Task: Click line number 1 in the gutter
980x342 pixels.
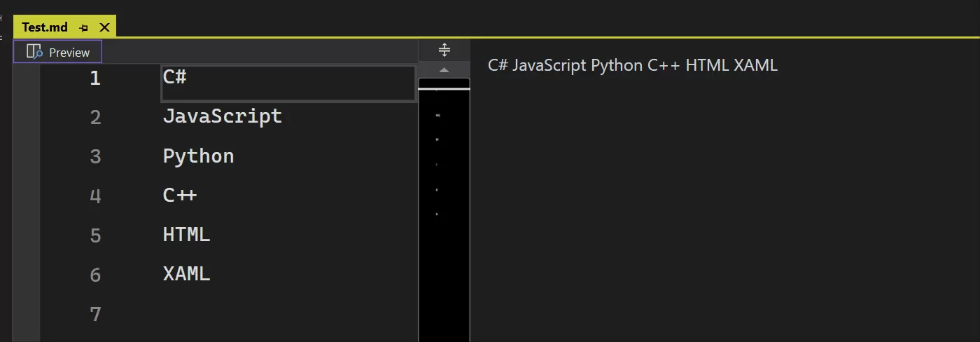Action: click(95, 78)
